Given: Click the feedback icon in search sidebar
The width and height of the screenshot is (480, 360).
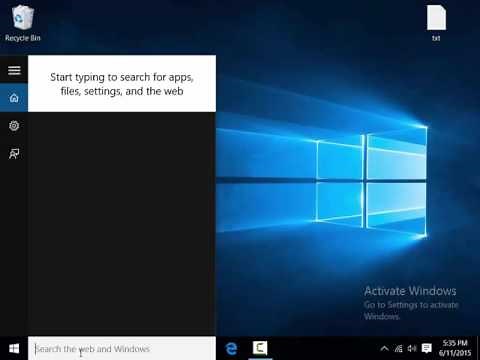Looking at the screenshot, I should point(14,154).
